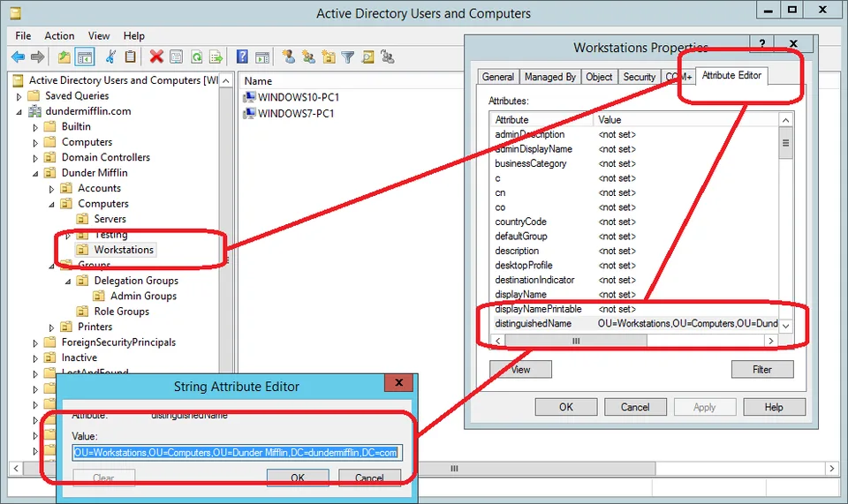Click Help button in Workstations Properties
The height and width of the screenshot is (504, 848).
click(x=774, y=407)
